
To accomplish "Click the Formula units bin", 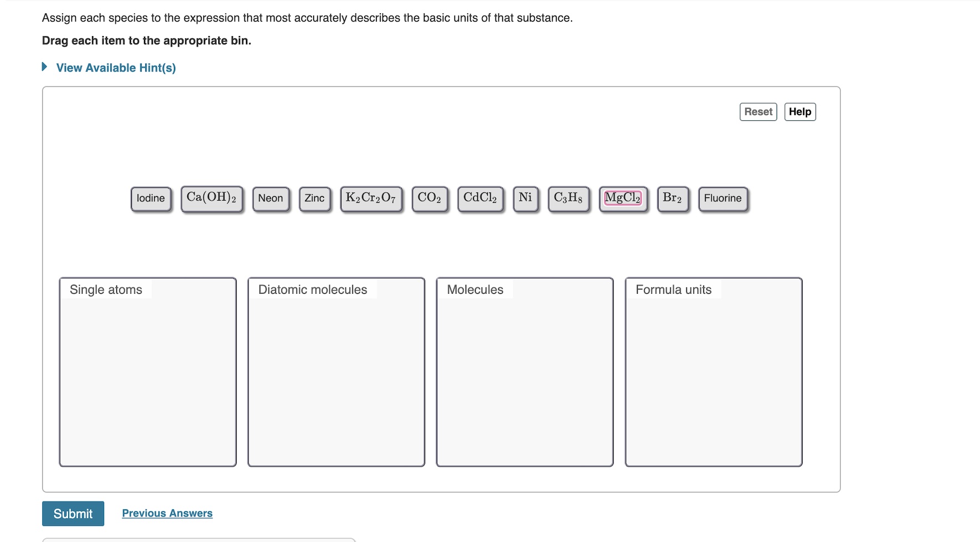I will click(x=713, y=371).
